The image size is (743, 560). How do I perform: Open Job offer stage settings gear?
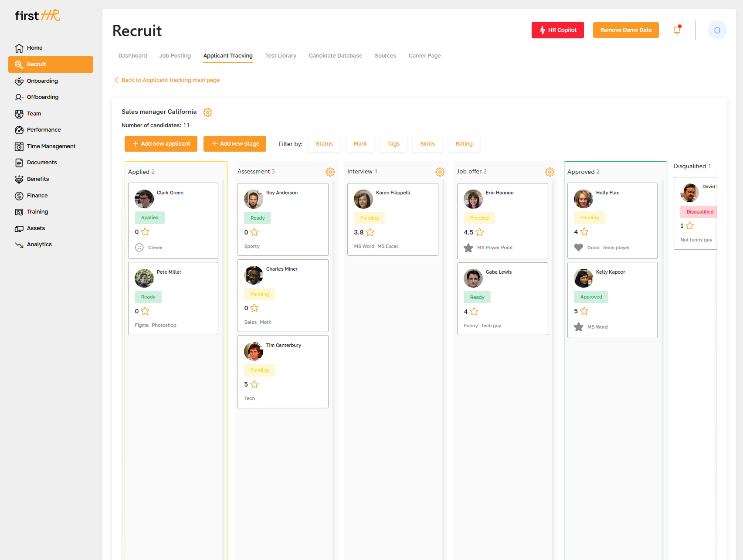550,172
